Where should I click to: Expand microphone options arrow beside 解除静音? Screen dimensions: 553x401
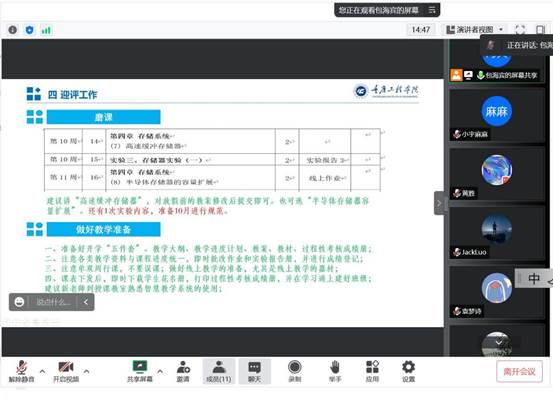click(x=42, y=371)
